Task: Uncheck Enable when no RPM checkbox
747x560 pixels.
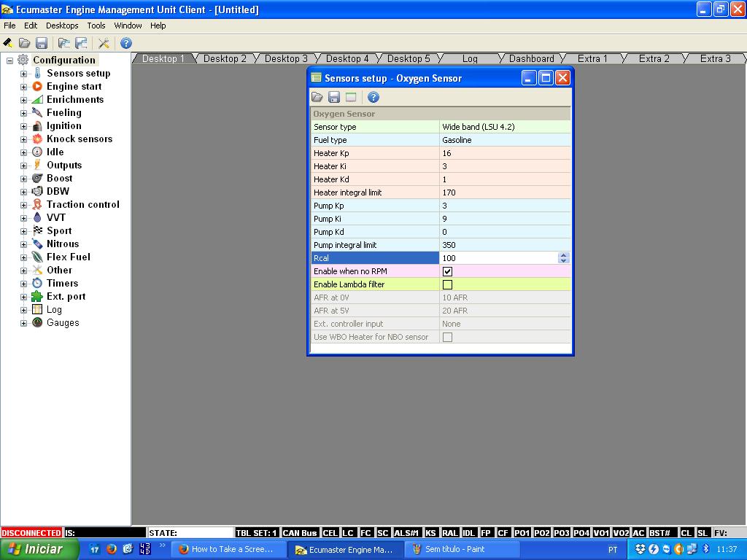Action: [447, 271]
